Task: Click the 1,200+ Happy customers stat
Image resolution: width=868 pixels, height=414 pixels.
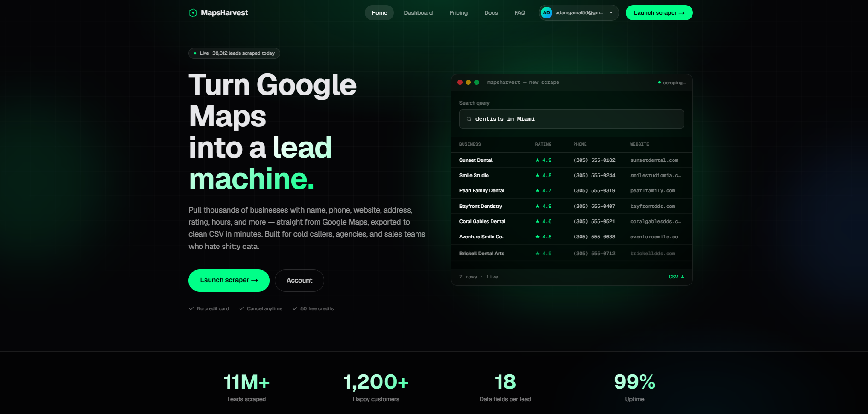Action: point(376,387)
